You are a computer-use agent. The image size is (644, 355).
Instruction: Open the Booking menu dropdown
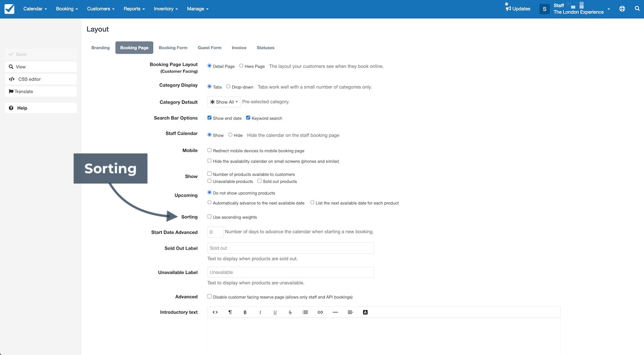coord(67,9)
